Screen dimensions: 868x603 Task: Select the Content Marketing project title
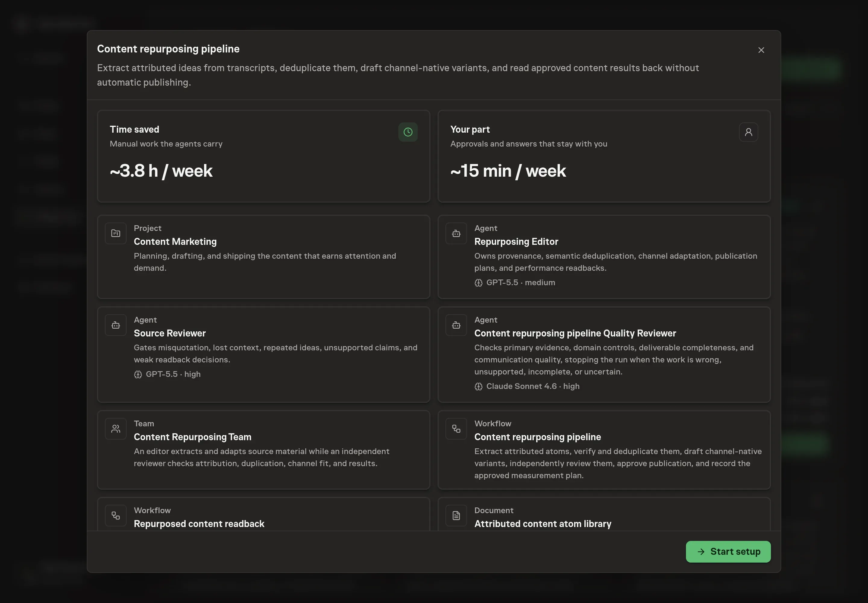pos(175,242)
